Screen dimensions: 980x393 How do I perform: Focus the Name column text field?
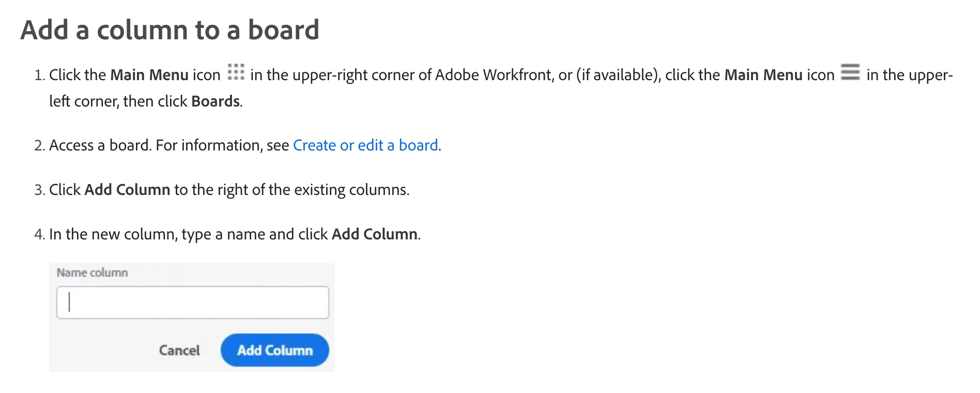tap(192, 303)
